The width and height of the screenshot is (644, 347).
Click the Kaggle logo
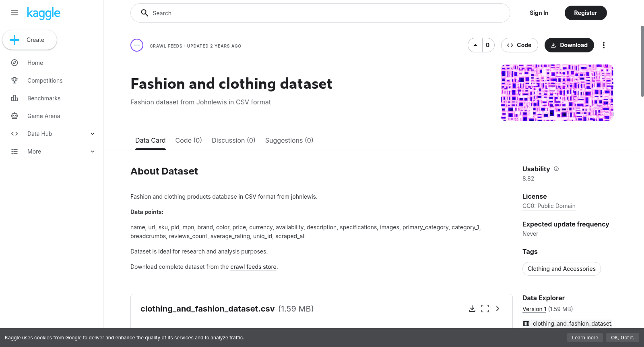[x=44, y=13]
